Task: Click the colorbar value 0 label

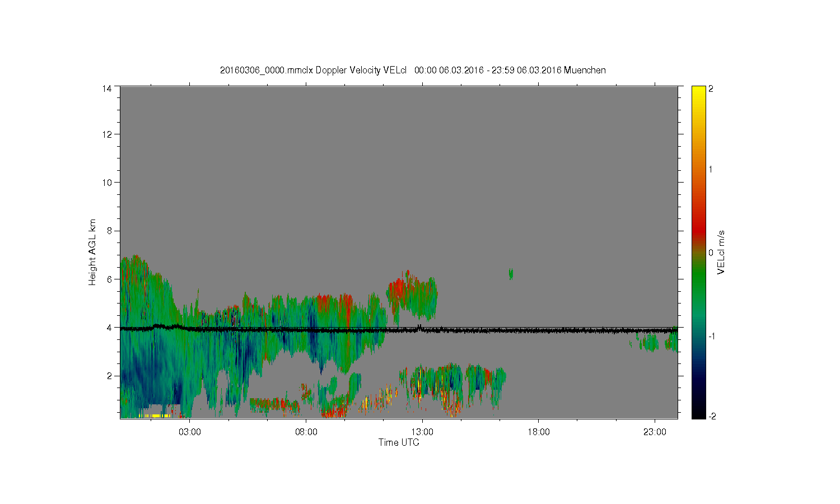Action: [x=711, y=253]
